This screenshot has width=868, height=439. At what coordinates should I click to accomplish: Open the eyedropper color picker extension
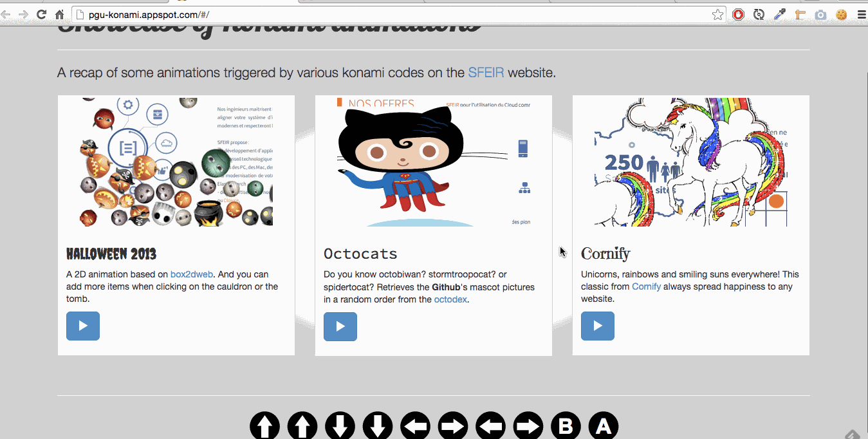tap(780, 14)
